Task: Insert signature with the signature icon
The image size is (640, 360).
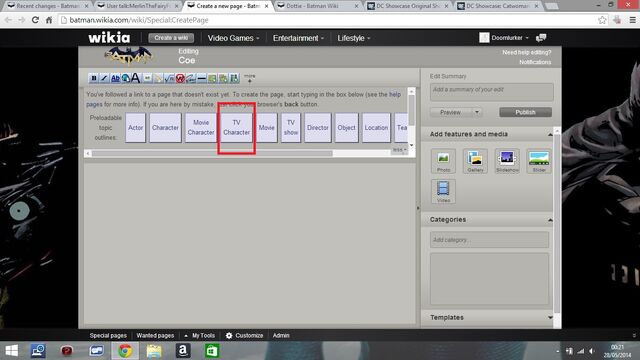Action: point(191,78)
